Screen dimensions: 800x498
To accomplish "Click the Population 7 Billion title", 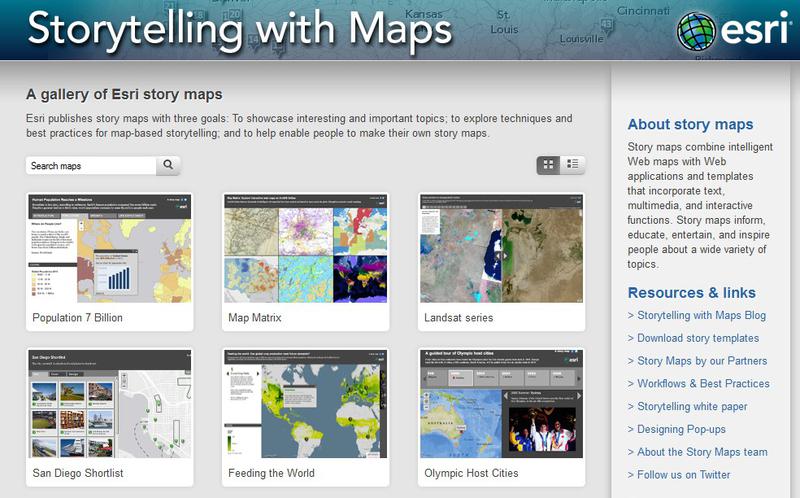I will click(x=78, y=318).
